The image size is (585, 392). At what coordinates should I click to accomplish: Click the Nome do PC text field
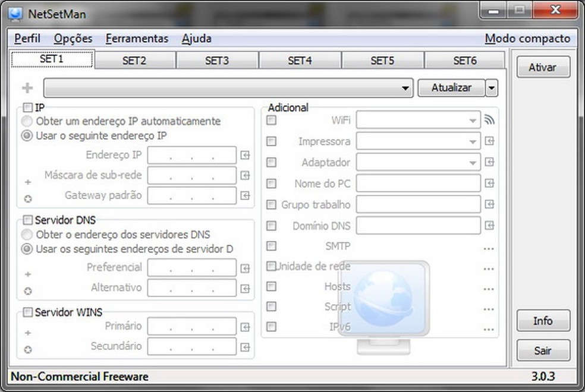(418, 184)
